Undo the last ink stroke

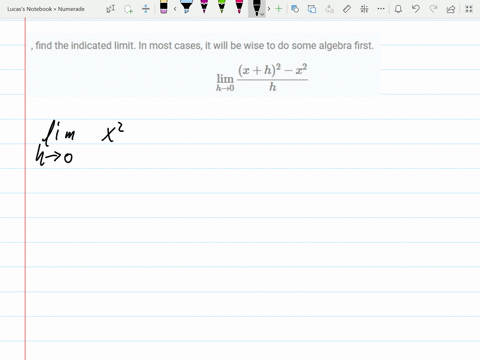coord(416,9)
